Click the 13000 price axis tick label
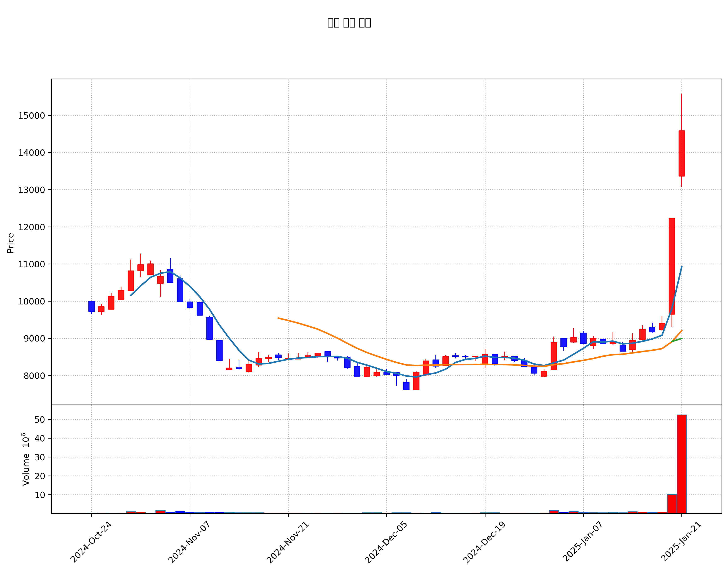This screenshot has width=728, height=571. (x=31, y=190)
